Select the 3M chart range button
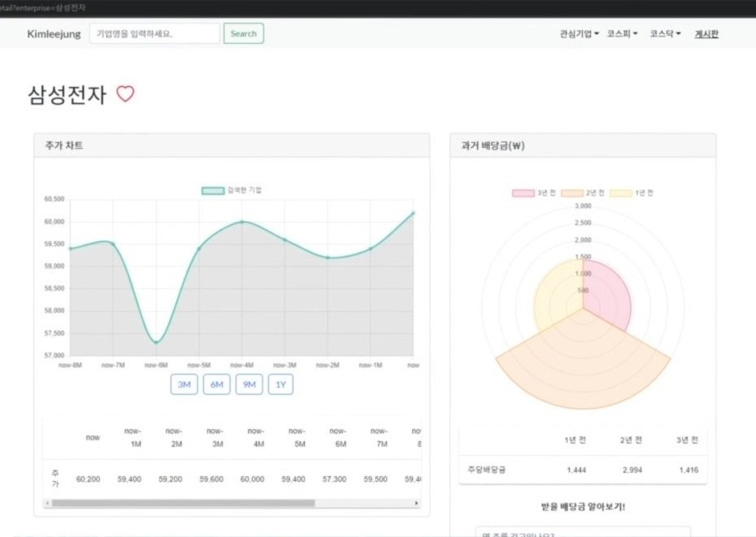 [184, 384]
